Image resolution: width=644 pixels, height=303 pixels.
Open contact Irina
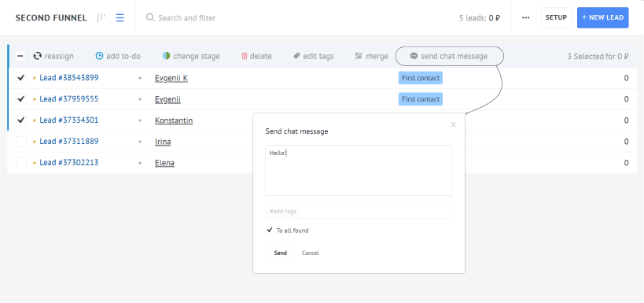coord(163,142)
